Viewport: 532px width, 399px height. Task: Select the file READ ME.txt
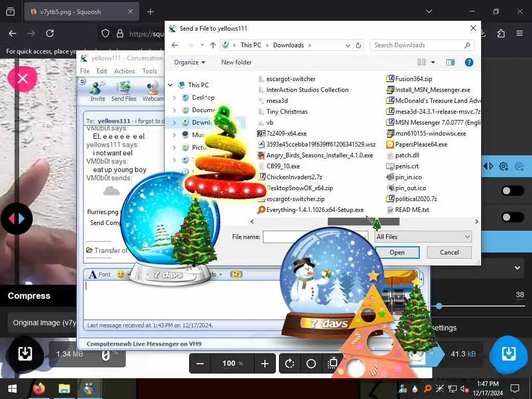407,210
